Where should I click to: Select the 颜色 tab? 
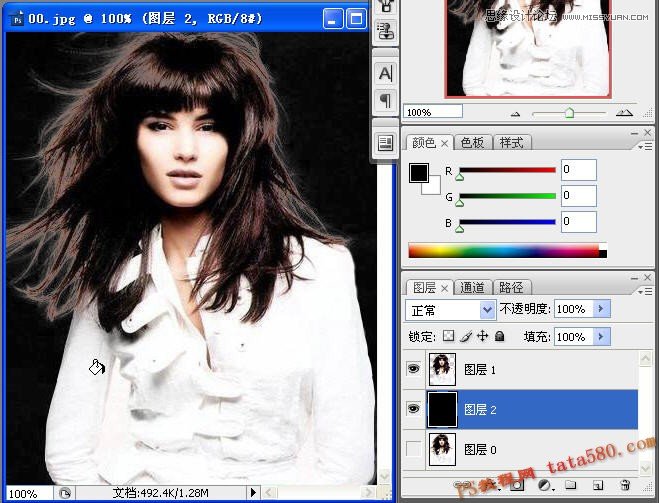[424, 143]
